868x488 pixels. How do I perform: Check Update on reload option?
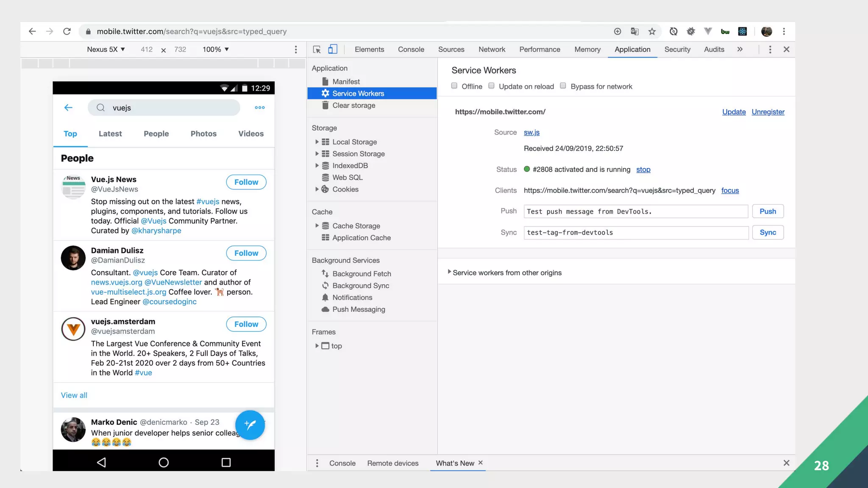point(492,86)
